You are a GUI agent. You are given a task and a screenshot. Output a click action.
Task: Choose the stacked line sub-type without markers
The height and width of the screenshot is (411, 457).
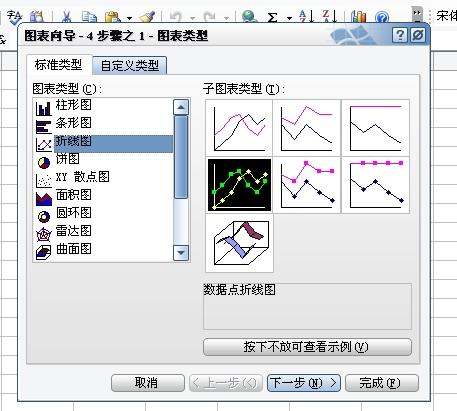coord(307,128)
